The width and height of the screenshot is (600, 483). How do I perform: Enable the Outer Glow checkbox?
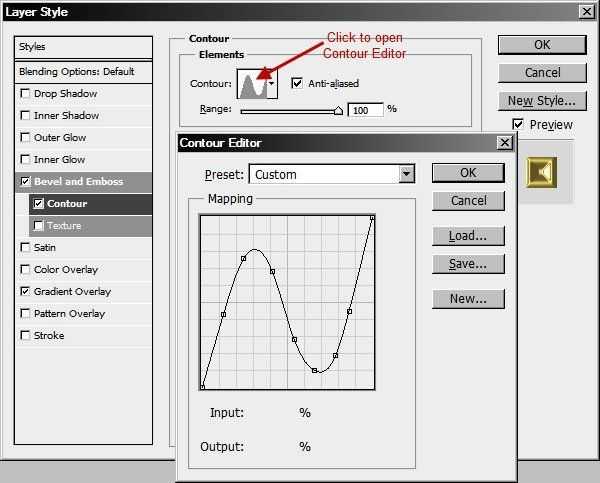coord(25,137)
